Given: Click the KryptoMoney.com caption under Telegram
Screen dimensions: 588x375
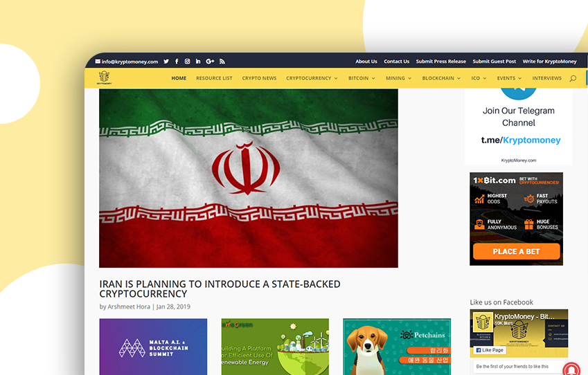Looking at the screenshot, I should point(519,161).
